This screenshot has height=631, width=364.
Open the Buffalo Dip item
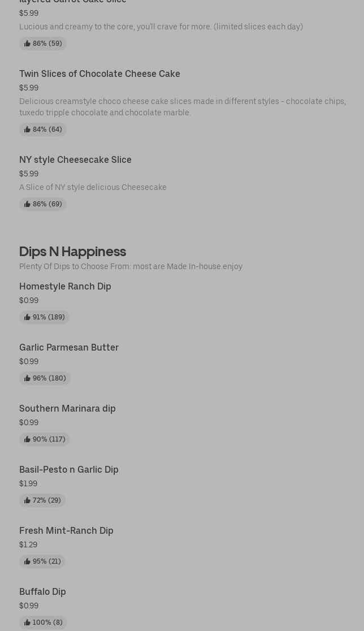pyautogui.click(x=42, y=591)
